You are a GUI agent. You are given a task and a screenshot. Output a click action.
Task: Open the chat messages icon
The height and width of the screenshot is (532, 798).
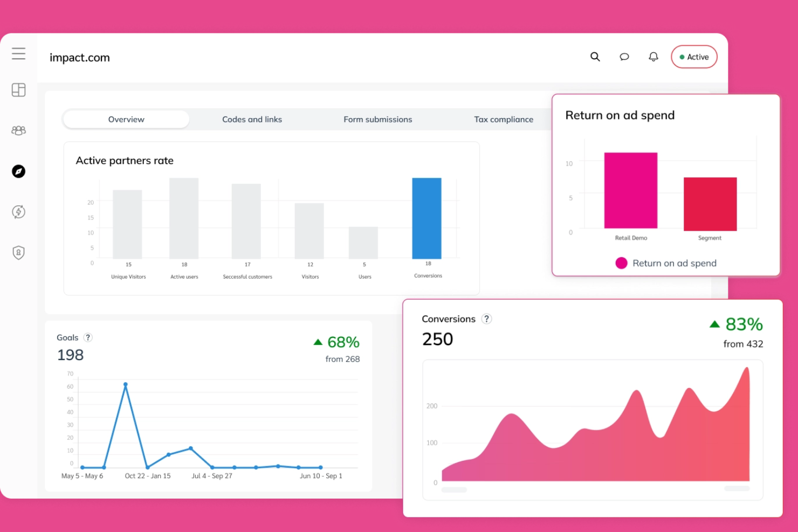click(x=624, y=57)
